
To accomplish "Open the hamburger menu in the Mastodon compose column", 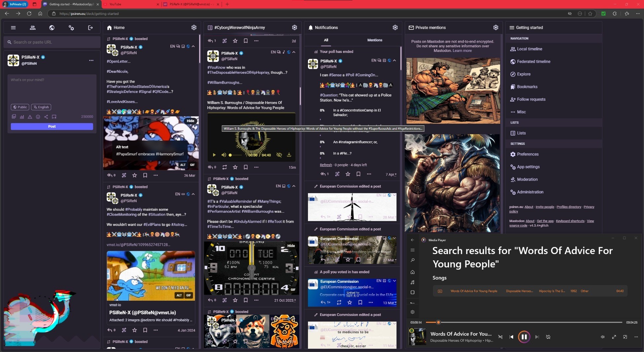I will tap(13, 28).
